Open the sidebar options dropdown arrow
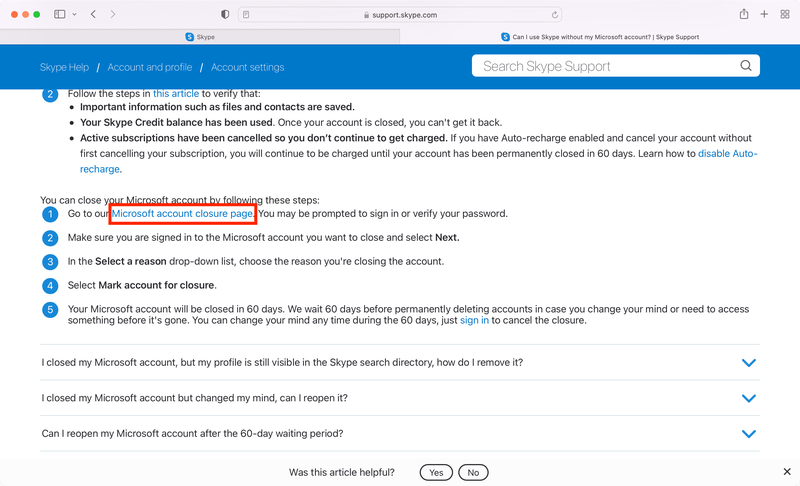Image resolution: width=800 pixels, height=486 pixels. [x=74, y=14]
